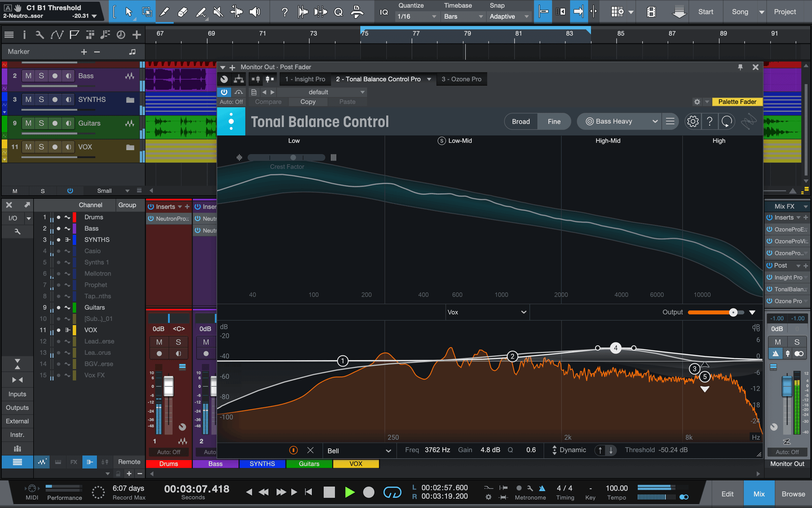Click the Tonal Balance help question icon
The height and width of the screenshot is (508, 812).
[x=709, y=121]
